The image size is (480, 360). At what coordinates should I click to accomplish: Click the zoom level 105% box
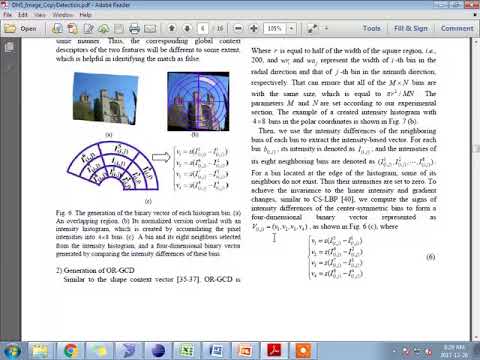pyautogui.click(x=275, y=28)
